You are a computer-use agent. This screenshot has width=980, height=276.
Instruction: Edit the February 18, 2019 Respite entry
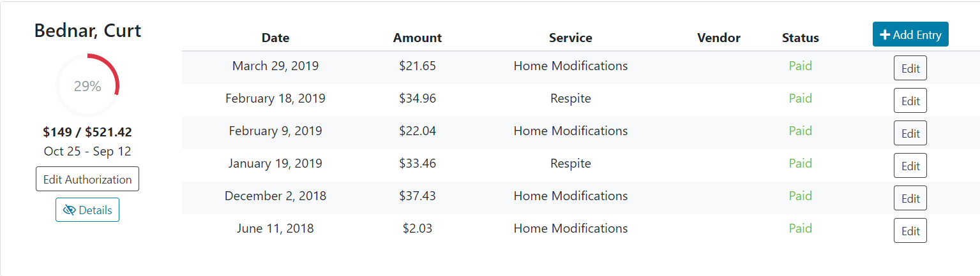coord(910,101)
